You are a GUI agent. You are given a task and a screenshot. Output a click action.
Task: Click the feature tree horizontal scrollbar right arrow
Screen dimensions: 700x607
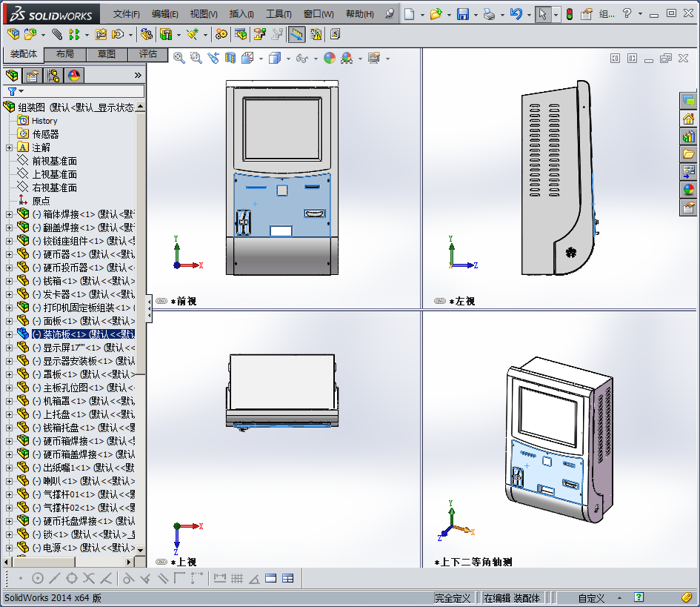[x=129, y=562]
